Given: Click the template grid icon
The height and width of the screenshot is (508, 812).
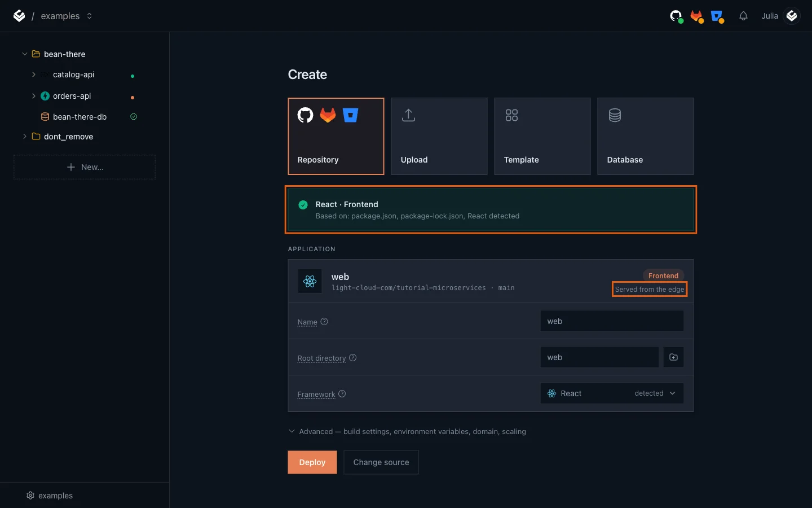Looking at the screenshot, I should (x=511, y=115).
